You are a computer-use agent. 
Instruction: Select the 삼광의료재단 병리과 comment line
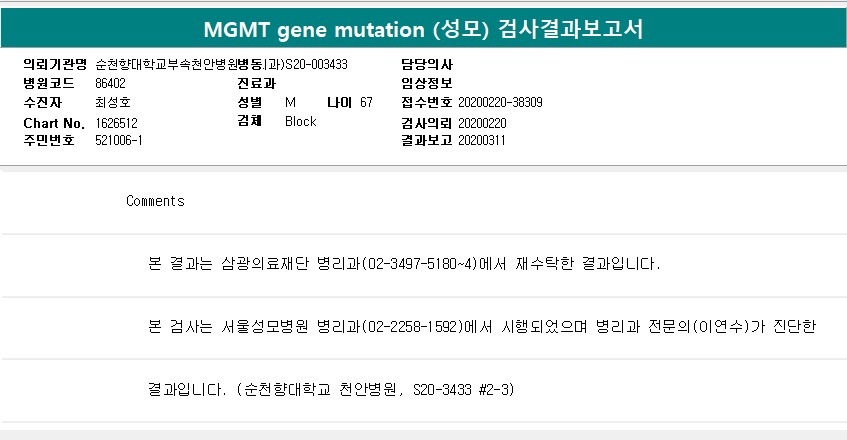pos(404,264)
